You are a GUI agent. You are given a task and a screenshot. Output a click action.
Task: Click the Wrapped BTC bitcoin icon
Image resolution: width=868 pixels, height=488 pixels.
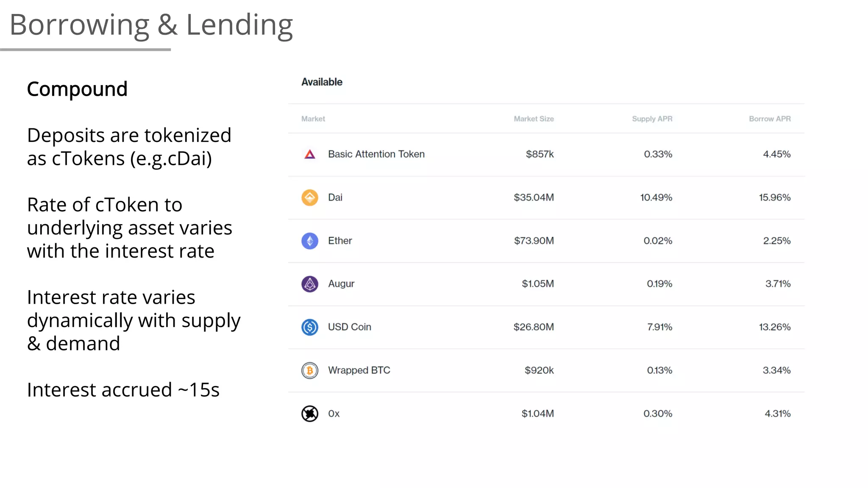point(310,370)
